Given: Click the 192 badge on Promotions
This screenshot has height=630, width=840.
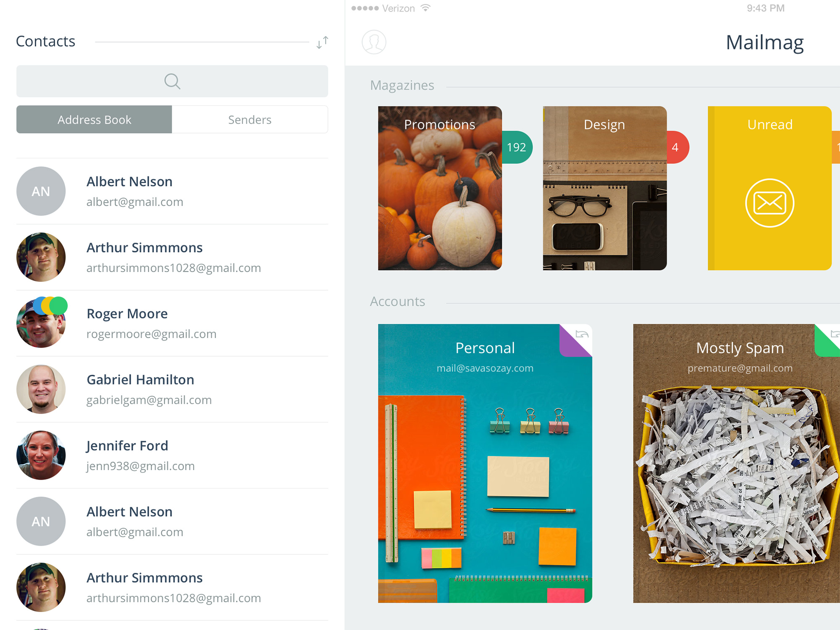Looking at the screenshot, I should 517,147.
